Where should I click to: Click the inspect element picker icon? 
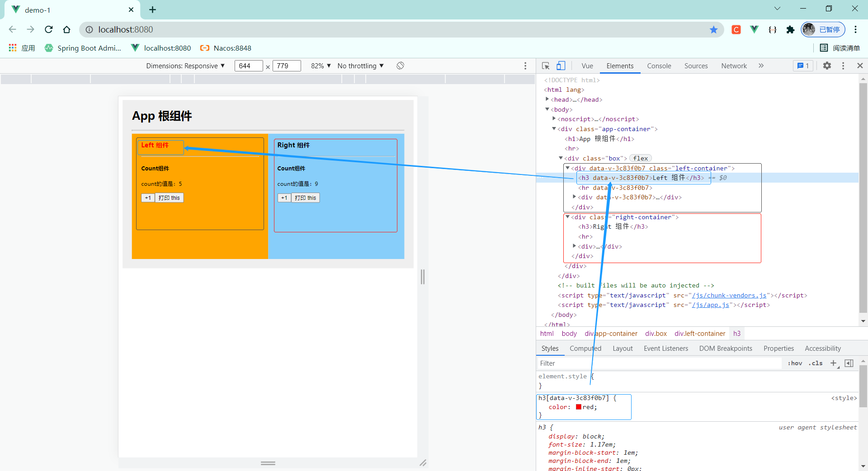point(546,66)
